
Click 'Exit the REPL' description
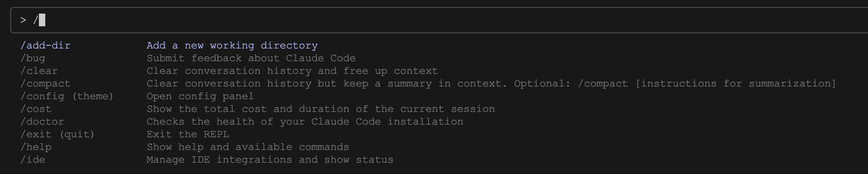[x=188, y=134]
